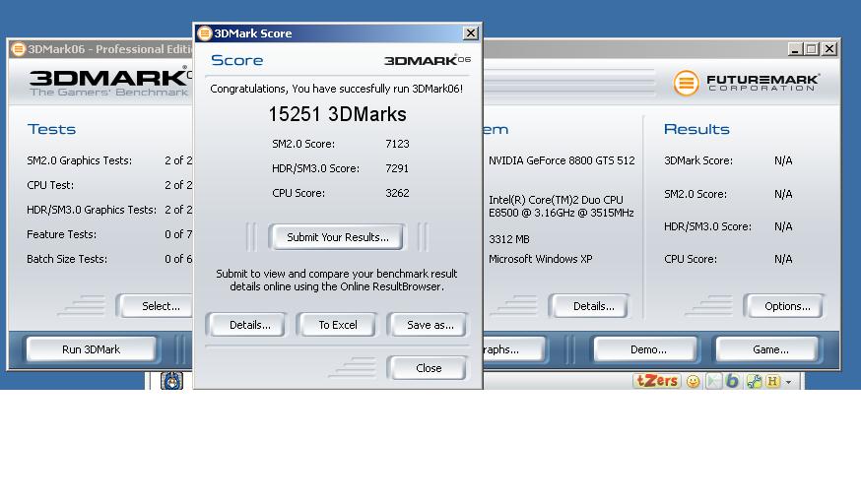Viewport: 861px width, 504px height.
Task: Click the X on the 3DMark Score title bar
Action: pos(471,33)
